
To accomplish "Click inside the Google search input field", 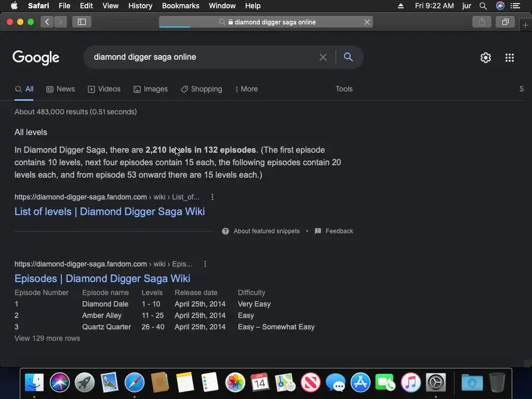I will (x=204, y=57).
